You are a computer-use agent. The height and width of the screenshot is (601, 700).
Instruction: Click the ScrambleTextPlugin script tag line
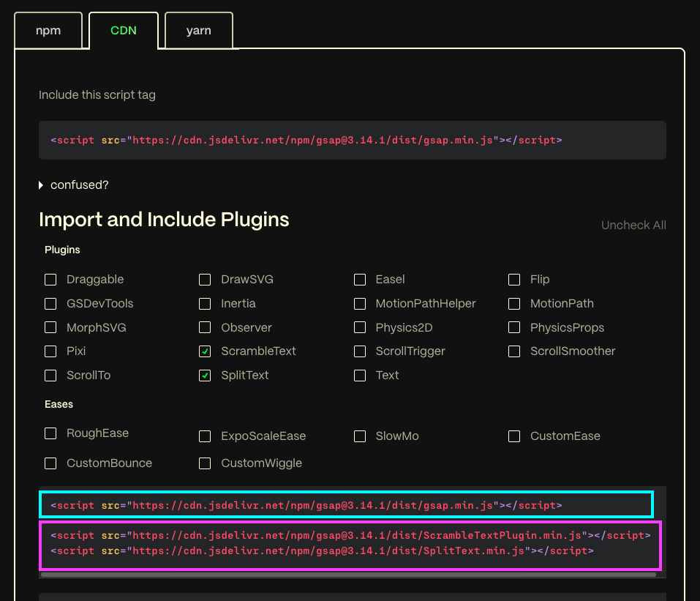coord(350,535)
